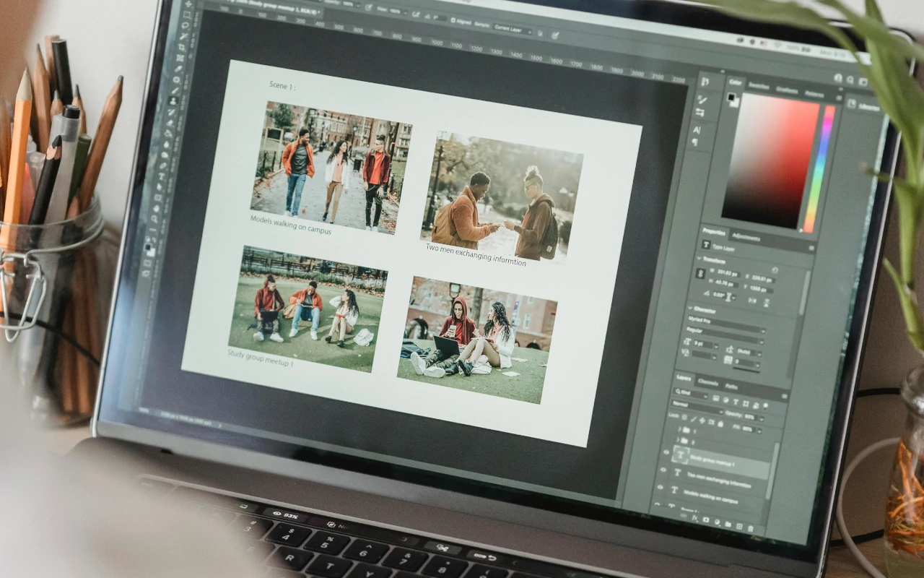The width and height of the screenshot is (924, 578).
Task: Click the Color panel tab
Action: pos(735,82)
